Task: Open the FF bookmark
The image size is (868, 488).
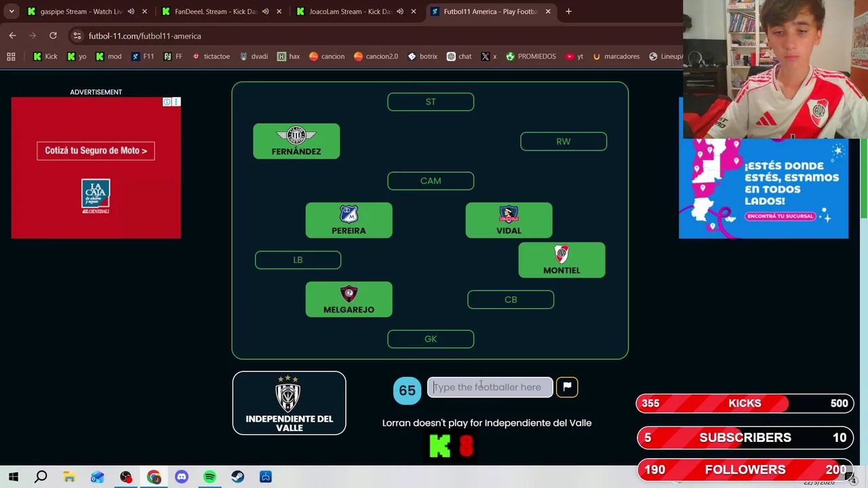Action: [x=173, y=56]
